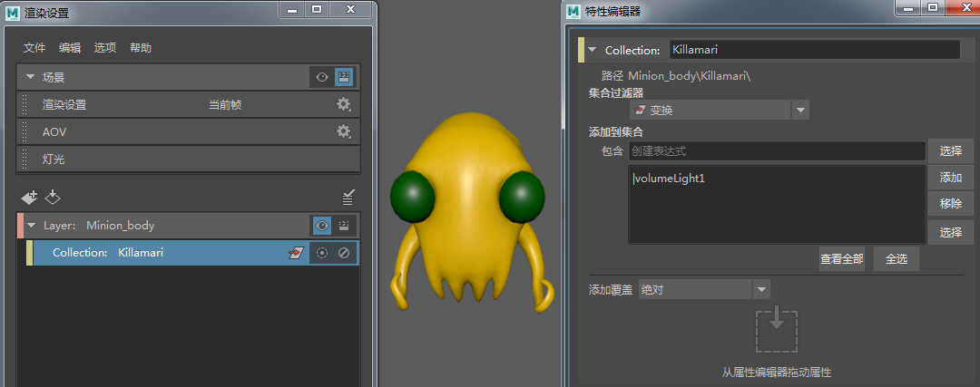Collapse the Minion_body layer
This screenshot has height=387, width=980.
point(31,226)
